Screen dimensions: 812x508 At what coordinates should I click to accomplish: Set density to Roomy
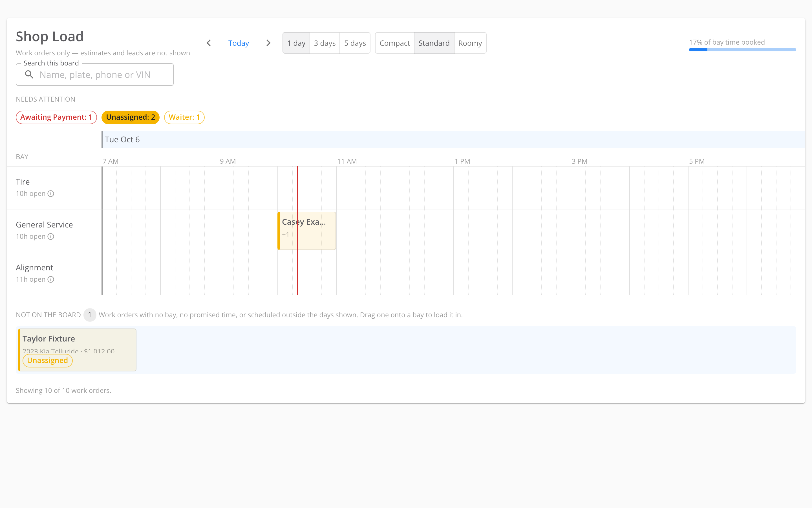click(x=470, y=43)
